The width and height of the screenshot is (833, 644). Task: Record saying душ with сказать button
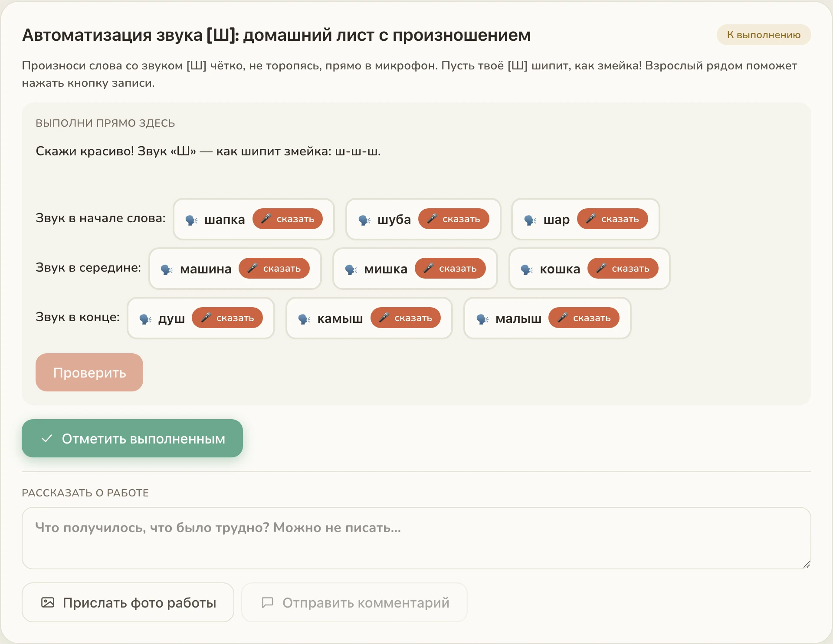[227, 318]
